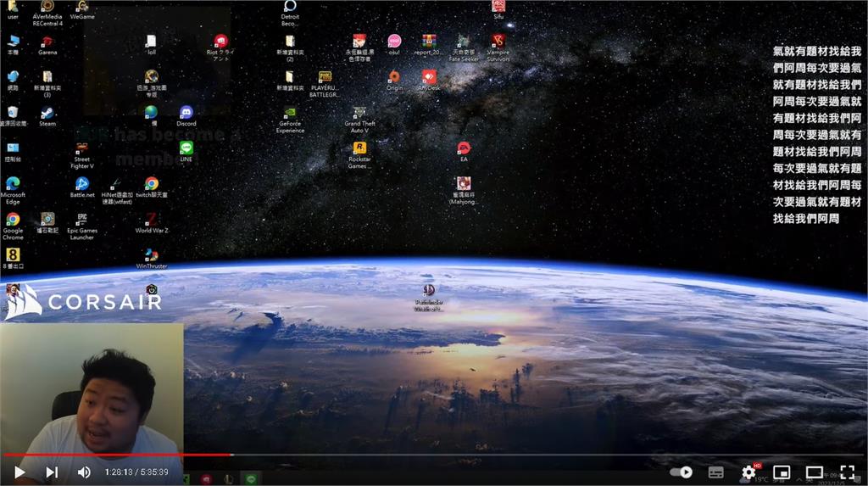Launch the Epic Games Launcher shortcut

[x=82, y=226]
